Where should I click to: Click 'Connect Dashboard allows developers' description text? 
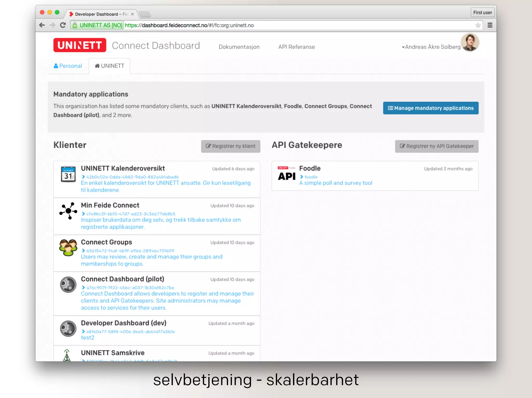point(168,300)
